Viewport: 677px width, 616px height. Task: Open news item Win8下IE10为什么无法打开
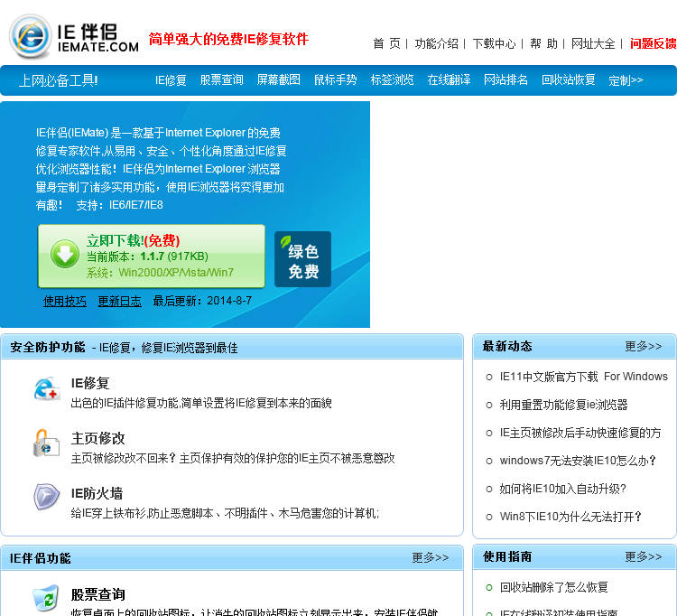570,517
